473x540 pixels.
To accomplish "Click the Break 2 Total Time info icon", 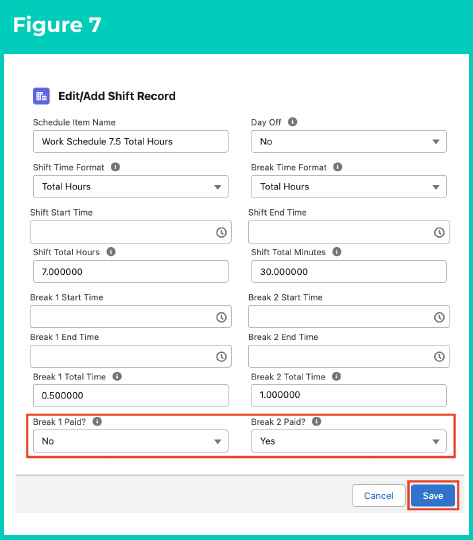I will (337, 376).
